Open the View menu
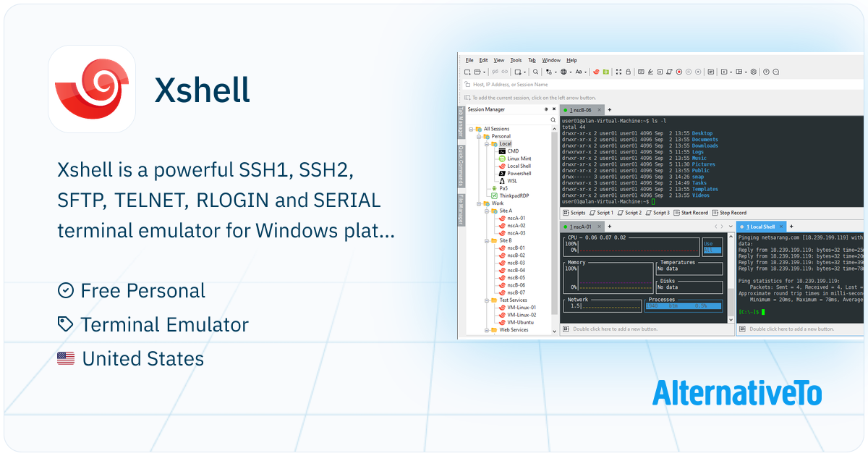868x456 pixels. click(x=499, y=60)
